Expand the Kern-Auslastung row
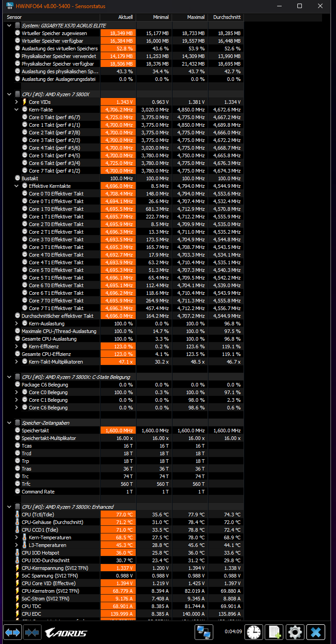The height and width of the screenshot is (644, 336). pos(17,324)
